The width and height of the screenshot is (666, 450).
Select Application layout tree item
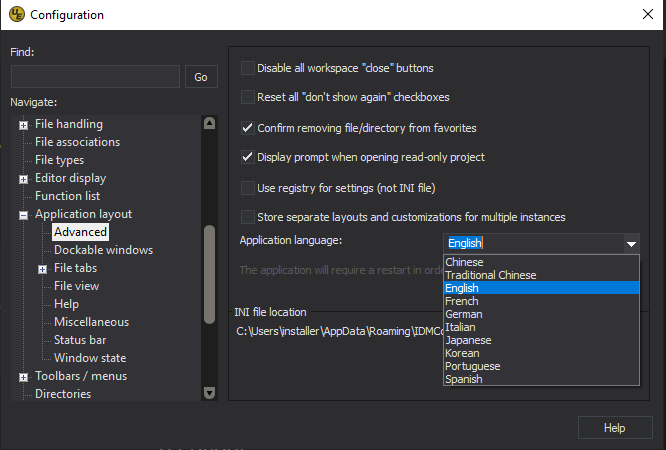(83, 214)
